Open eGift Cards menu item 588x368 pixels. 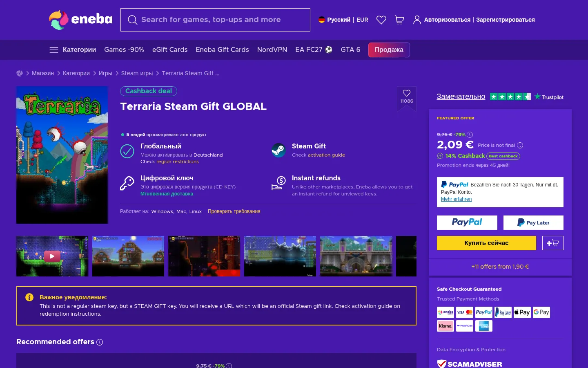point(170,50)
